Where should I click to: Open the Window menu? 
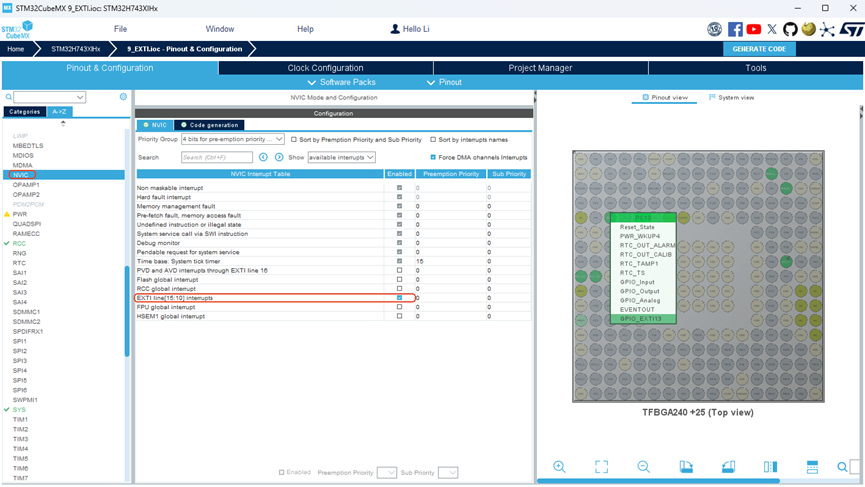[220, 29]
